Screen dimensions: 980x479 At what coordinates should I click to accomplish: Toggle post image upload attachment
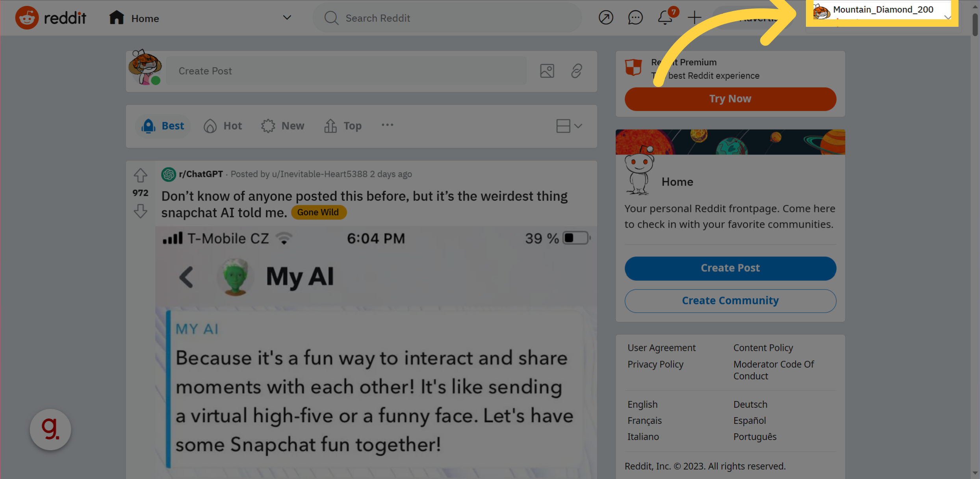click(548, 71)
